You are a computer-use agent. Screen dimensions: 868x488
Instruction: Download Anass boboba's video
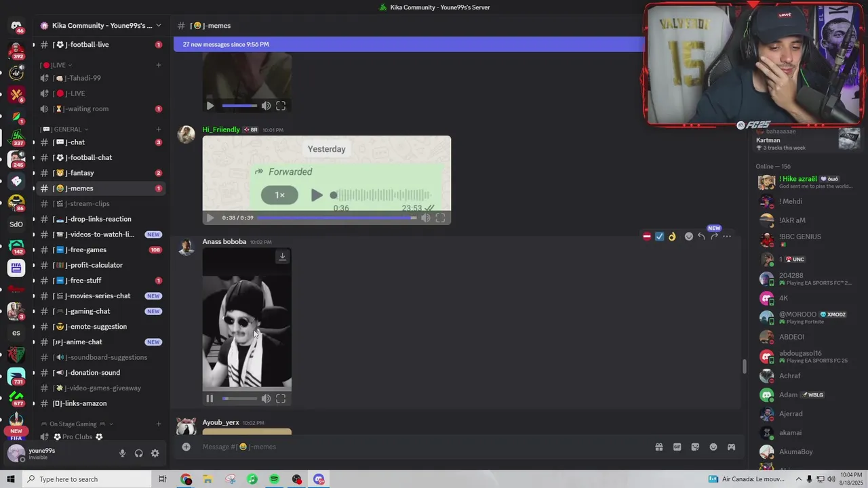pos(283,256)
